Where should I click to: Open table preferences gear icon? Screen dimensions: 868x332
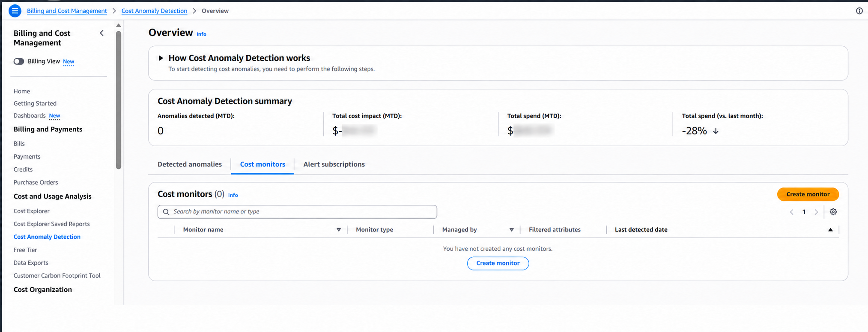click(x=833, y=212)
